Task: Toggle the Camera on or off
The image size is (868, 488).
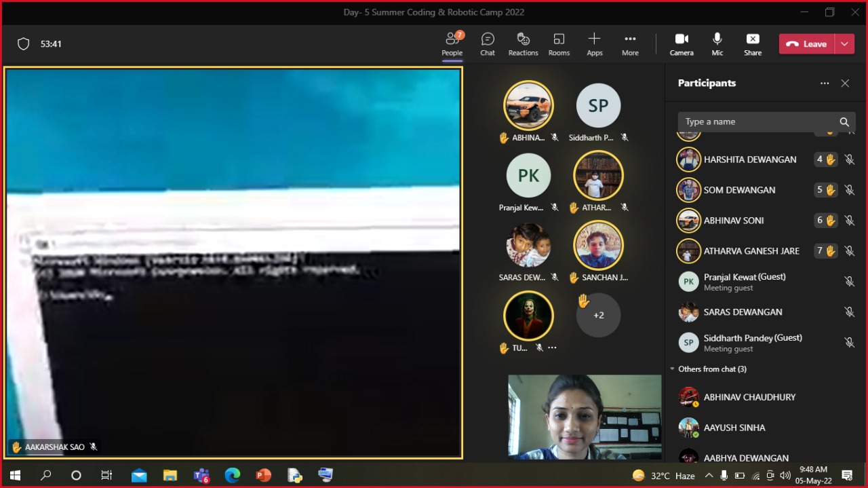Action: pyautogui.click(x=682, y=44)
